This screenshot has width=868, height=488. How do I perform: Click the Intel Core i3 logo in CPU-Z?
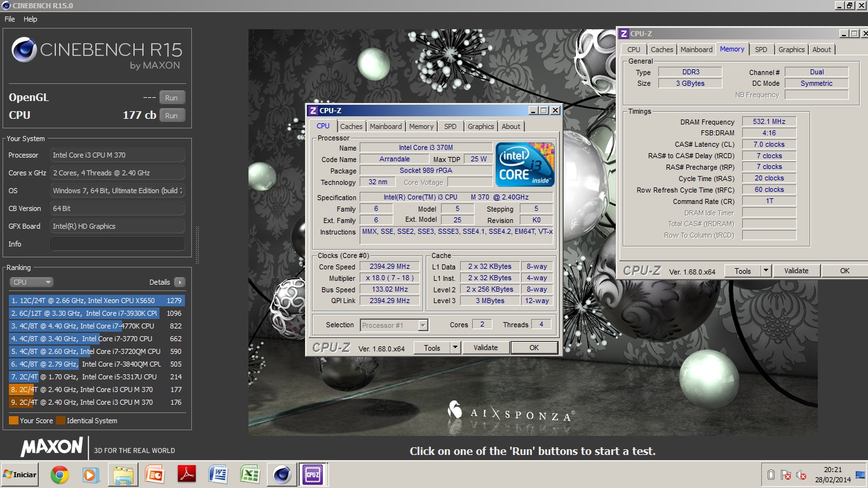coord(525,165)
